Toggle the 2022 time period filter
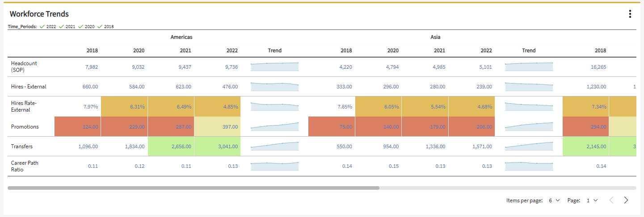This screenshot has width=644, height=217. click(48, 27)
